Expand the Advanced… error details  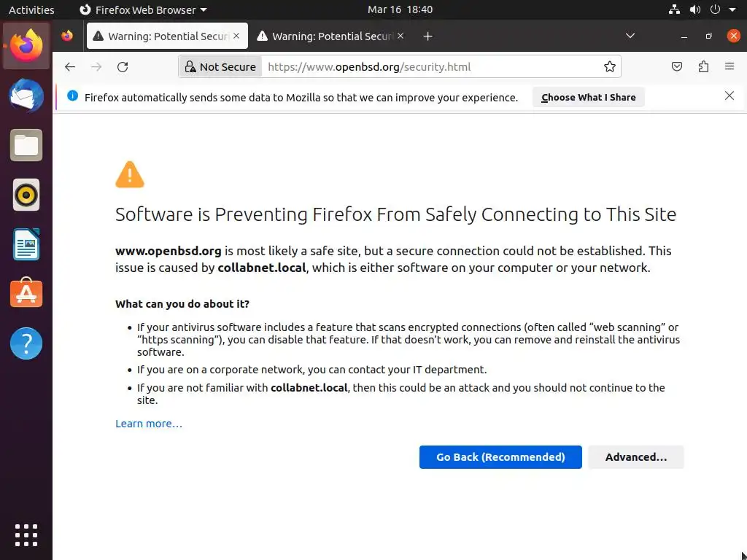[x=636, y=457]
